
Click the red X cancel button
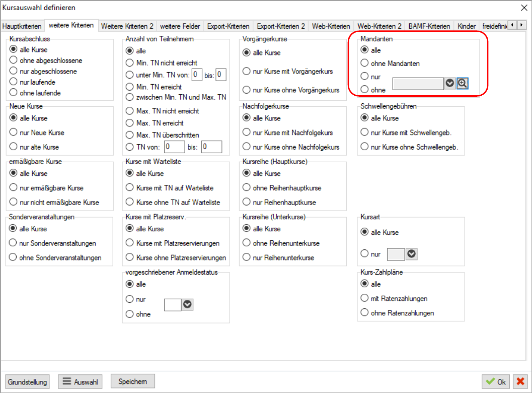coord(520,381)
